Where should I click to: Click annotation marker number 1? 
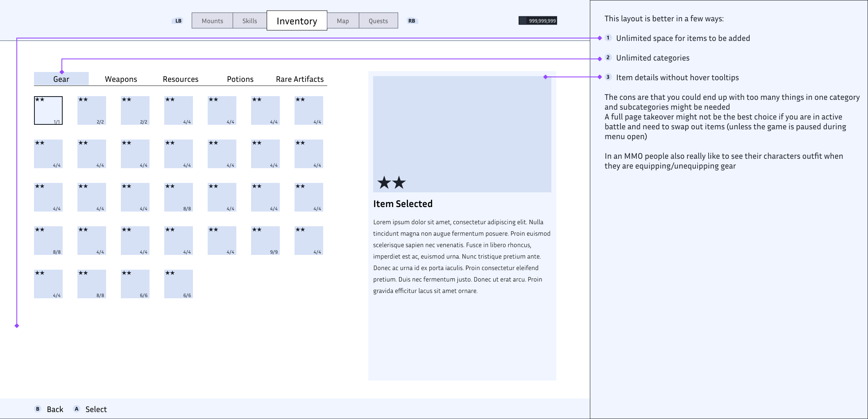(x=608, y=38)
